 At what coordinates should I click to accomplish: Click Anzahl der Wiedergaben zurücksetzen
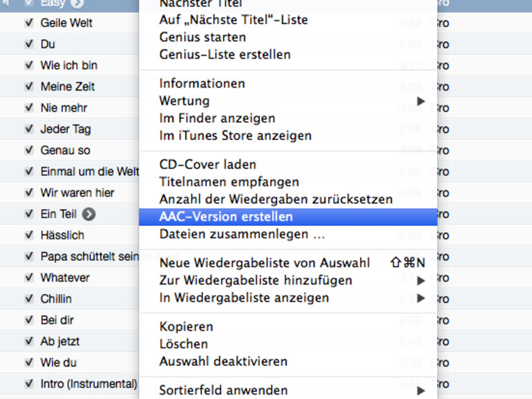[x=276, y=199]
